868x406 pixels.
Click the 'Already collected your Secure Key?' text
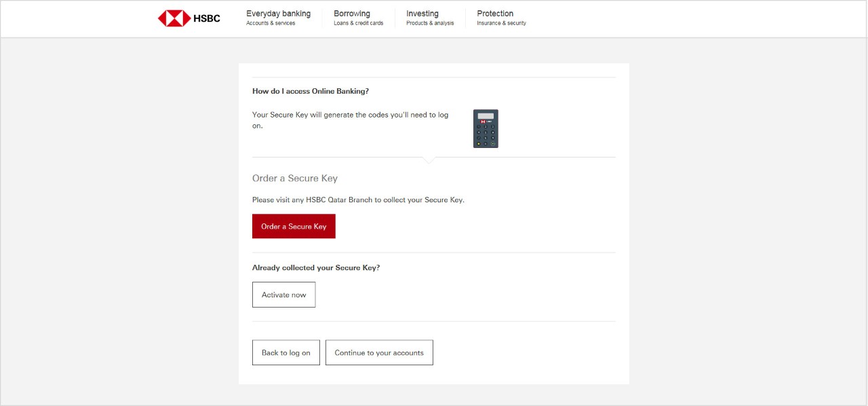[x=316, y=267]
